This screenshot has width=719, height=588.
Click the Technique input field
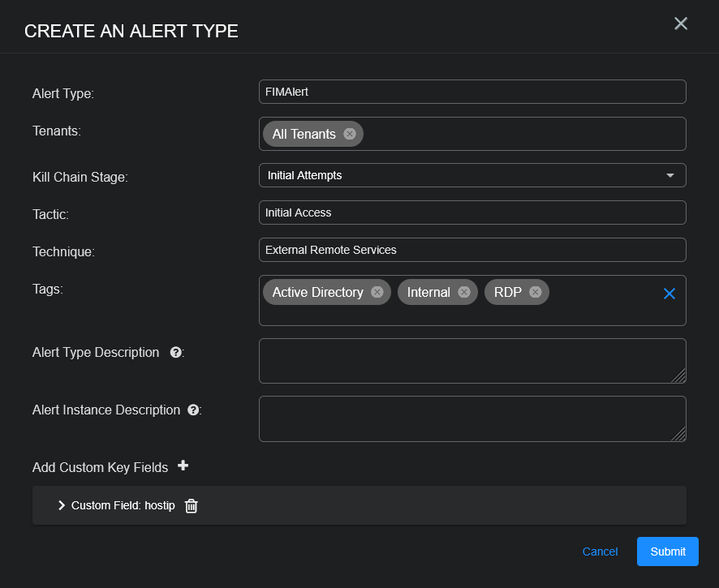coord(472,250)
